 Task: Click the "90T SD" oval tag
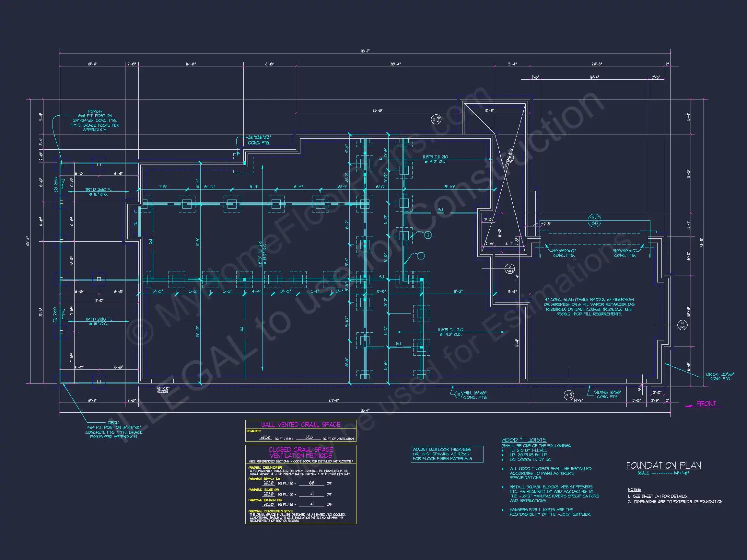pos(595,221)
